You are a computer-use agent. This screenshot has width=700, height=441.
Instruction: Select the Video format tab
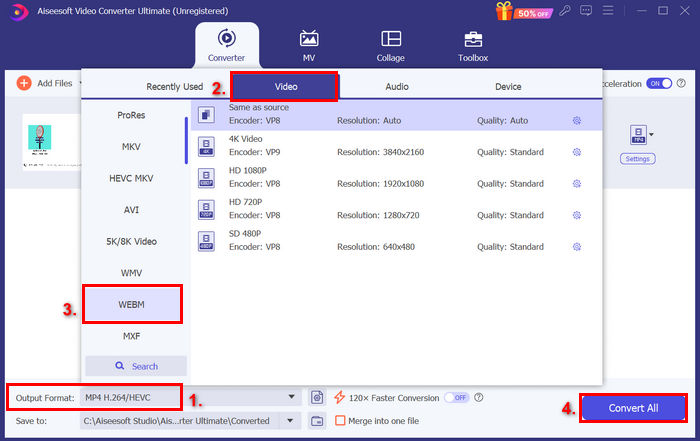pos(285,87)
